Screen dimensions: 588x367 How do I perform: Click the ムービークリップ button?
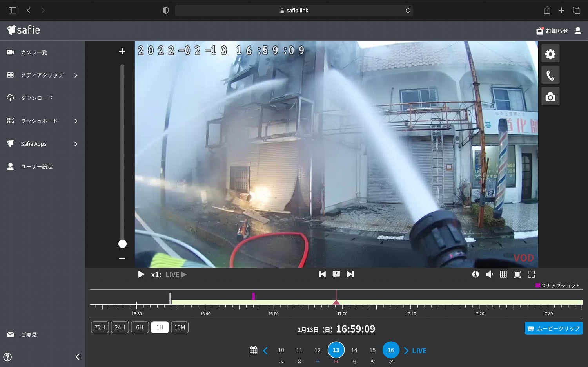click(x=554, y=328)
